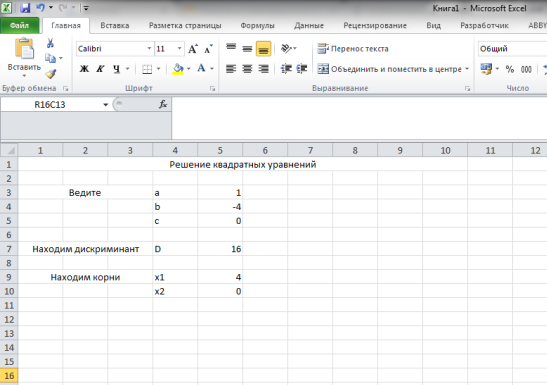Open the Рецензирование tab
The height and width of the screenshot is (385, 547).
375,25
